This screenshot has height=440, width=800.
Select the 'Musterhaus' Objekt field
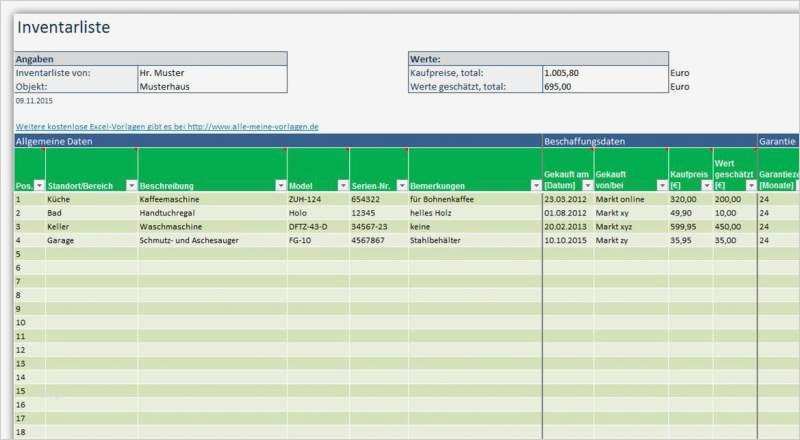[x=212, y=87]
